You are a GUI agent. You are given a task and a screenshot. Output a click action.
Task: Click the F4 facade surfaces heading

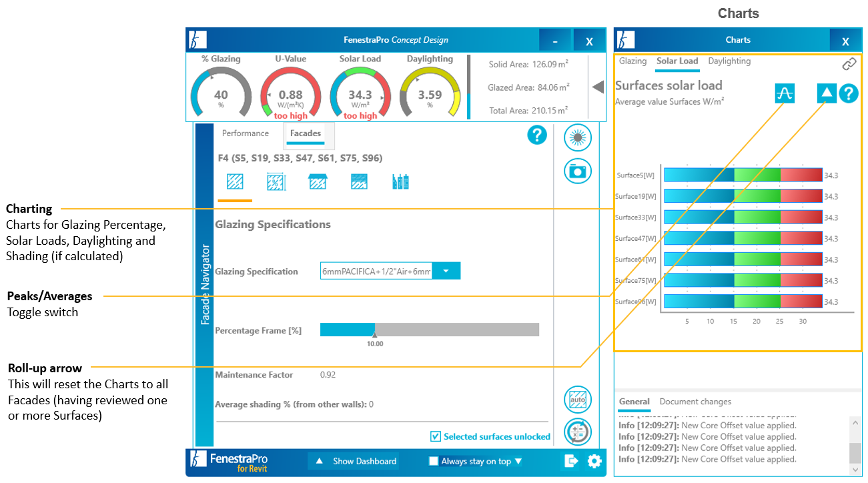[x=300, y=158]
